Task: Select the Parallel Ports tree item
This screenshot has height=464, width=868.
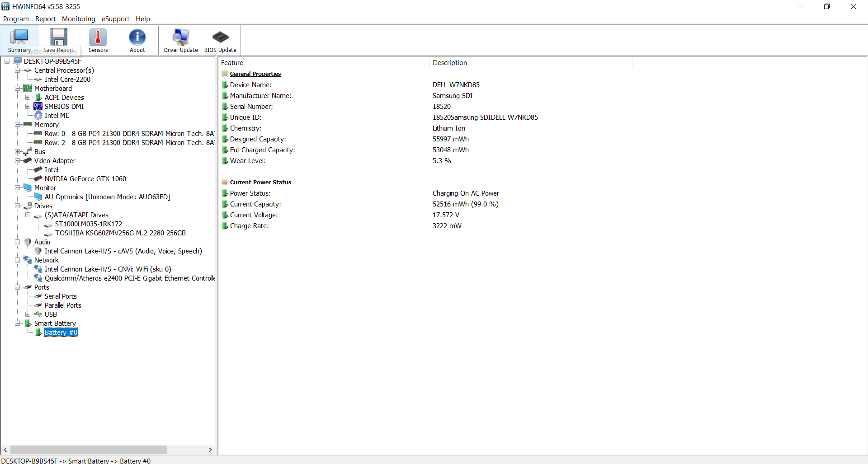Action: pyautogui.click(x=63, y=305)
